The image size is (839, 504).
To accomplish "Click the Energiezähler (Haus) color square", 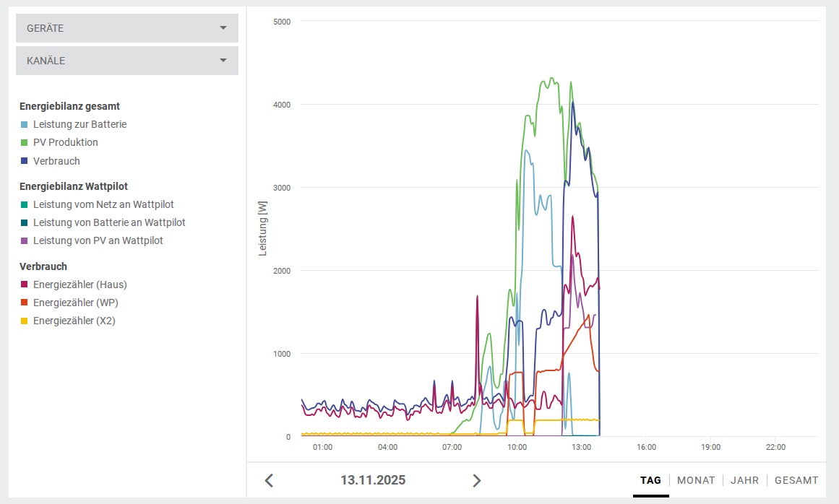I will [25, 284].
